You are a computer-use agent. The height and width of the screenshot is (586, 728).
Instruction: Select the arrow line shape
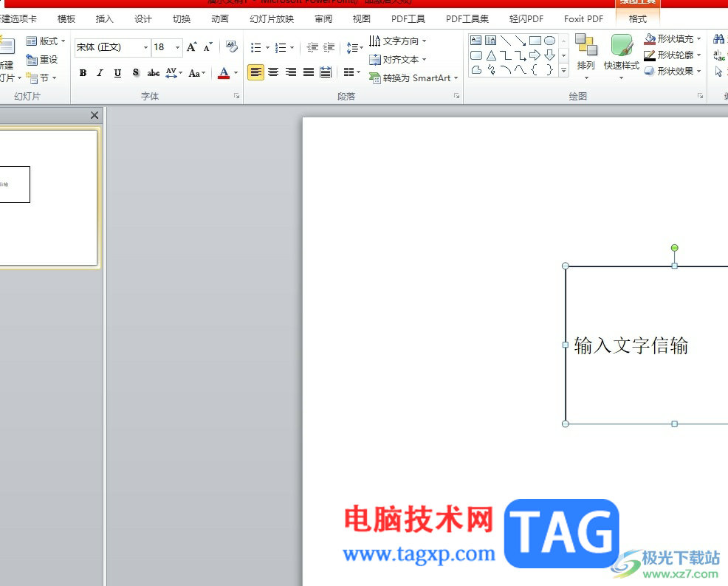(x=520, y=41)
